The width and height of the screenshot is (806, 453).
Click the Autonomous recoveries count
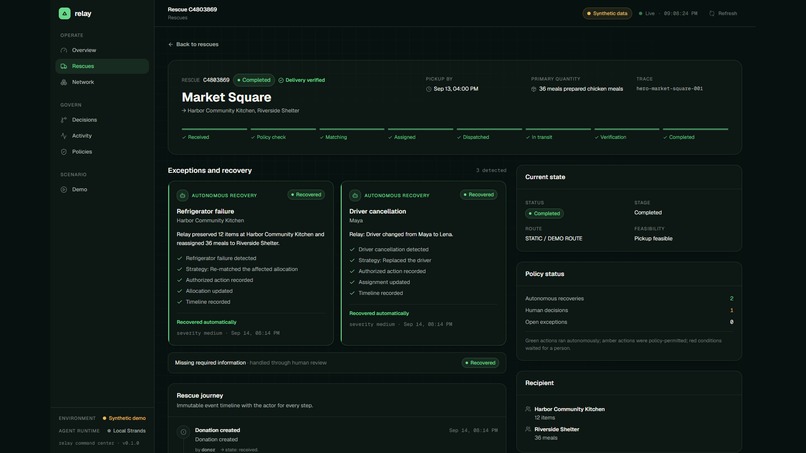(731, 299)
